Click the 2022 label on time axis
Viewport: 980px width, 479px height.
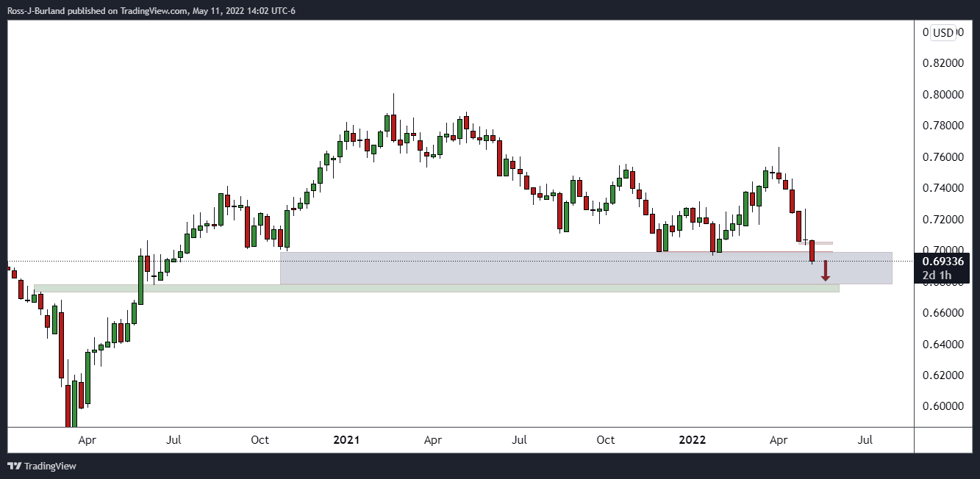[692, 440]
